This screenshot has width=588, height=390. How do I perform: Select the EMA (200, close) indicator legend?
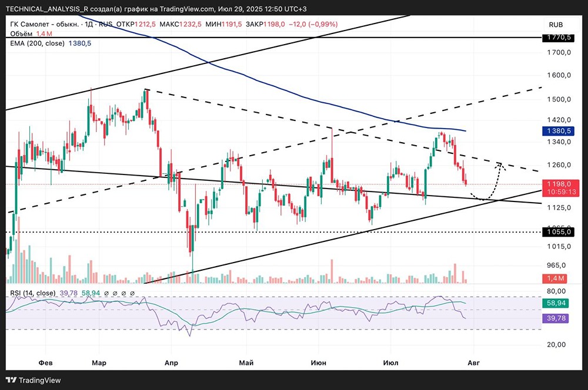pyautogui.click(x=50, y=43)
